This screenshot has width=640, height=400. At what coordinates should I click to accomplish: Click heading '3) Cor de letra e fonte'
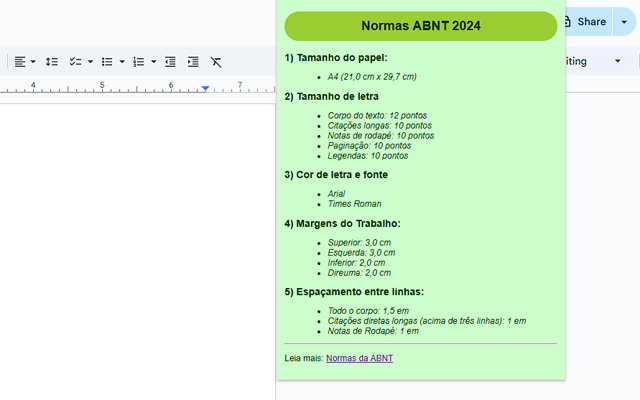point(336,175)
